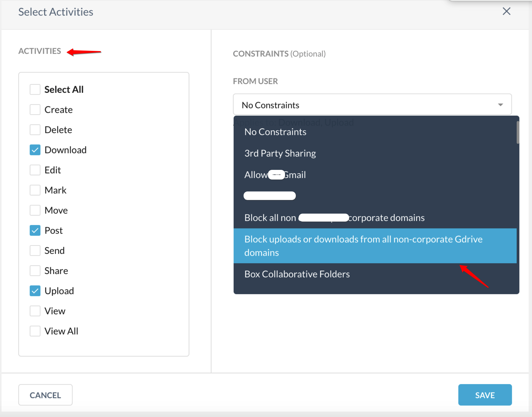The height and width of the screenshot is (417, 532).
Task: Check the Delete activity checkbox
Action: coord(35,130)
